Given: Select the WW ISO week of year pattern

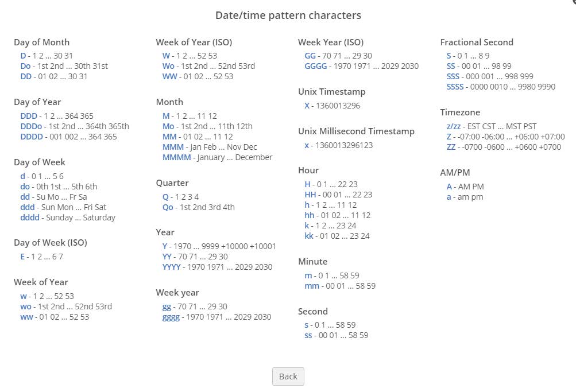Looking at the screenshot, I should click(x=169, y=76).
